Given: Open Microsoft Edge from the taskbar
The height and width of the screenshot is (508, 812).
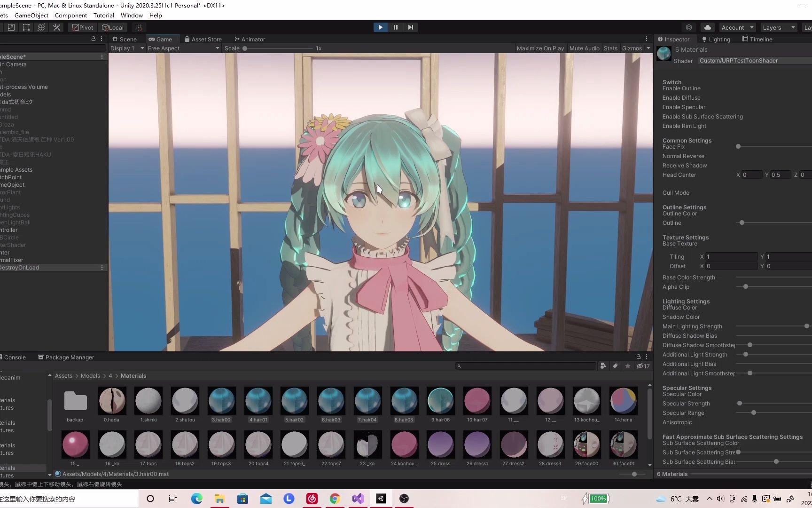Looking at the screenshot, I should click(x=197, y=499).
